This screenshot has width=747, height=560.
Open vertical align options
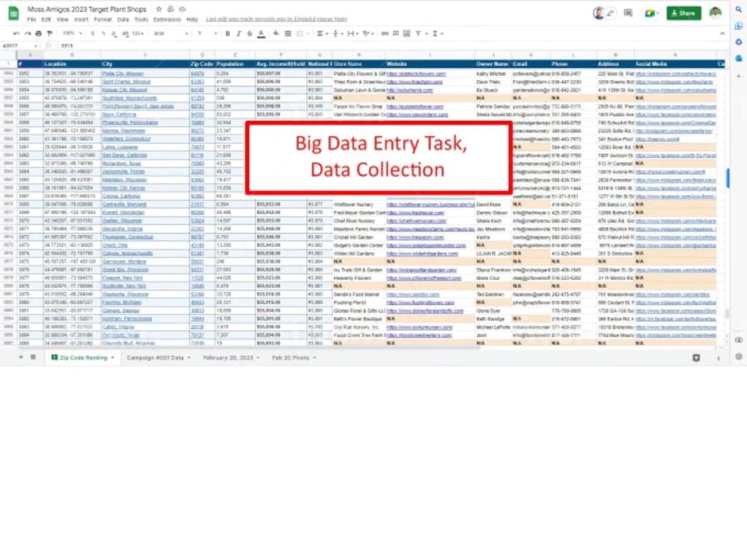(x=337, y=34)
